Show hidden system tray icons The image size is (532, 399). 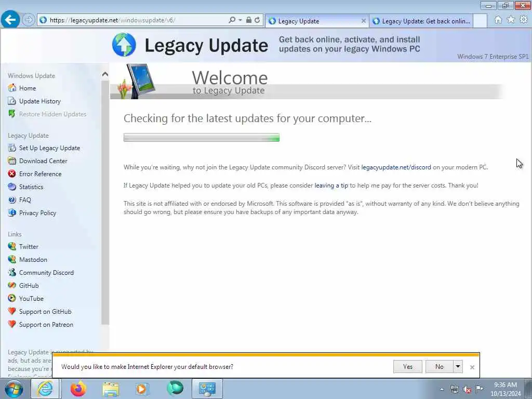pos(442,390)
